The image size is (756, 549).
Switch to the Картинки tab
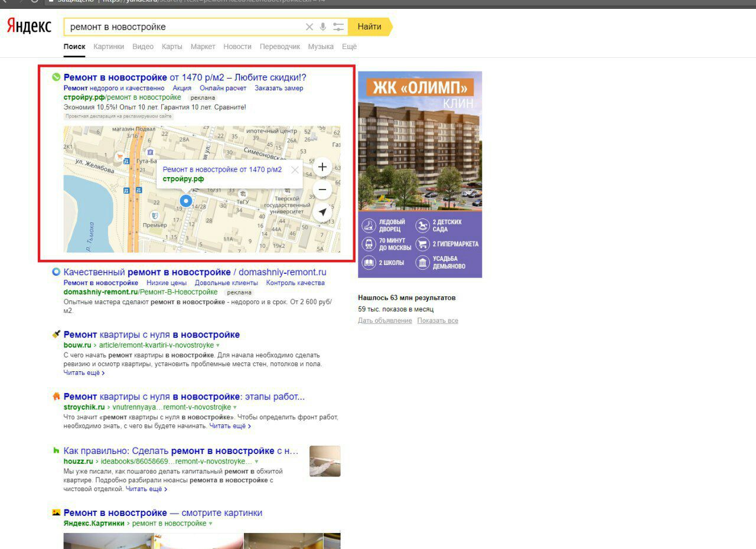coord(109,47)
